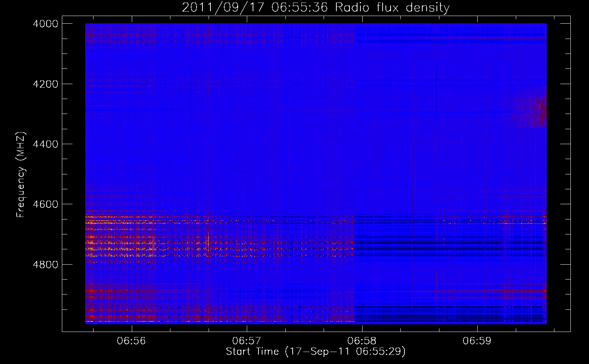The width and height of the screenshot is (589, 364).
Task: Click the "06:59" time axis label
Action: pos(477,341)
